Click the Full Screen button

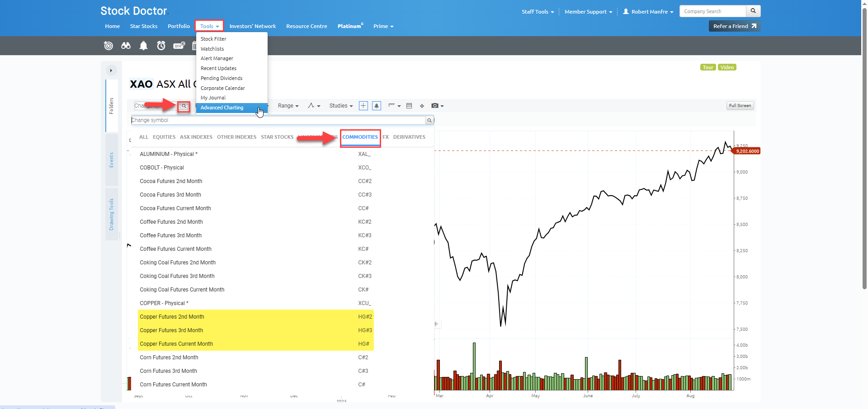point(740,106)
